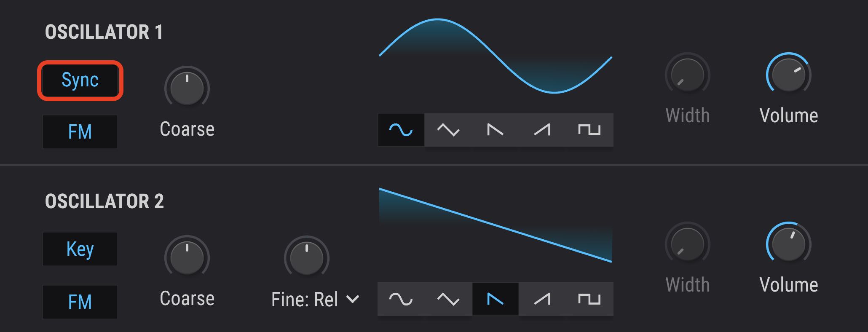Click the Oscillator 1 sine waveform display

(496, 56)
